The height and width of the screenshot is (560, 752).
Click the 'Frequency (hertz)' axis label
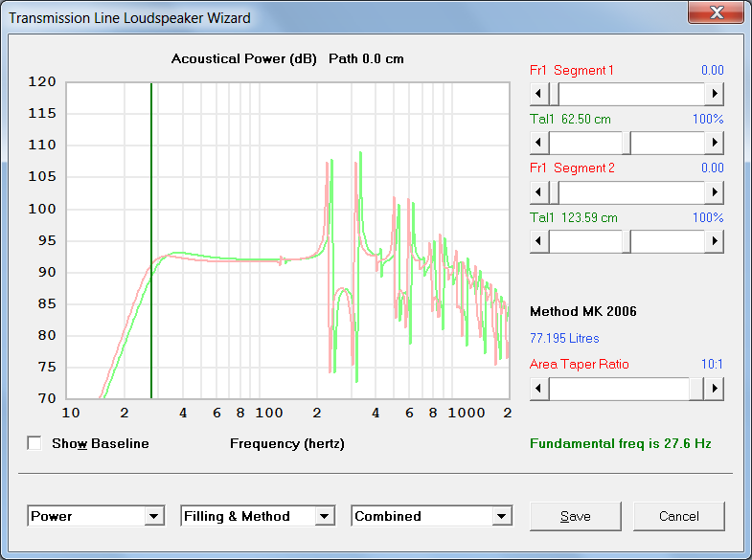pos(287,443)
